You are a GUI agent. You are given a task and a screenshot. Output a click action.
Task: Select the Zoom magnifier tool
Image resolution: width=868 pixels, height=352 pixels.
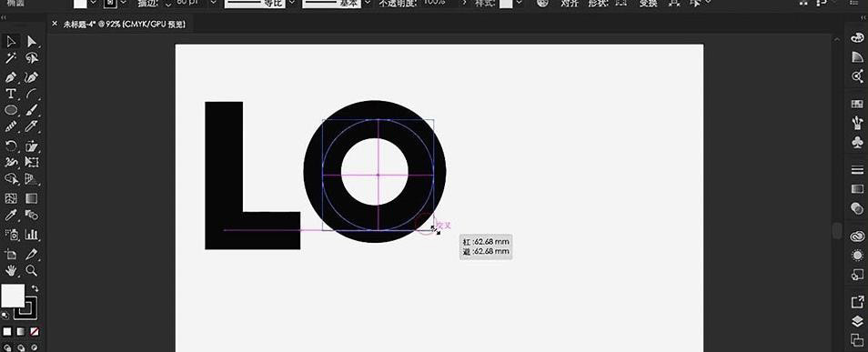32,271
